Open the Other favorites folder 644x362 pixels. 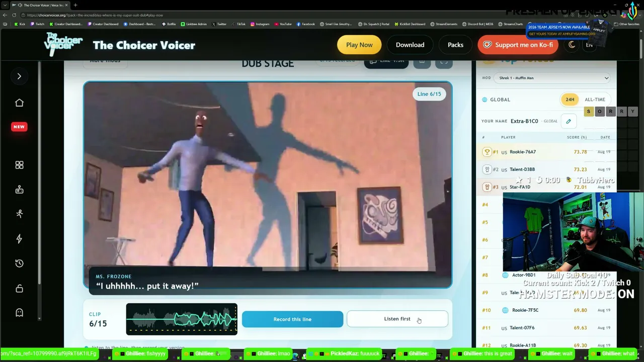pos(627,24)
